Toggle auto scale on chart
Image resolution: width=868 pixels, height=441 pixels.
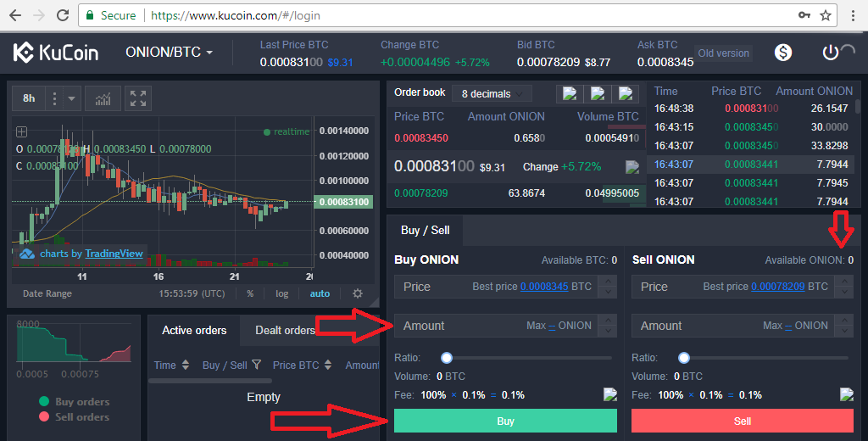[320, 293]
